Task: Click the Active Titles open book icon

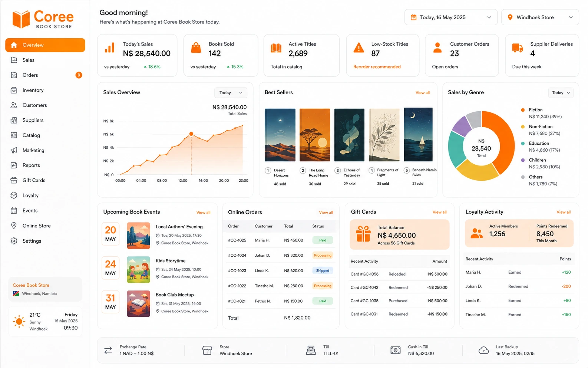Action: click(x=276, y=48)
